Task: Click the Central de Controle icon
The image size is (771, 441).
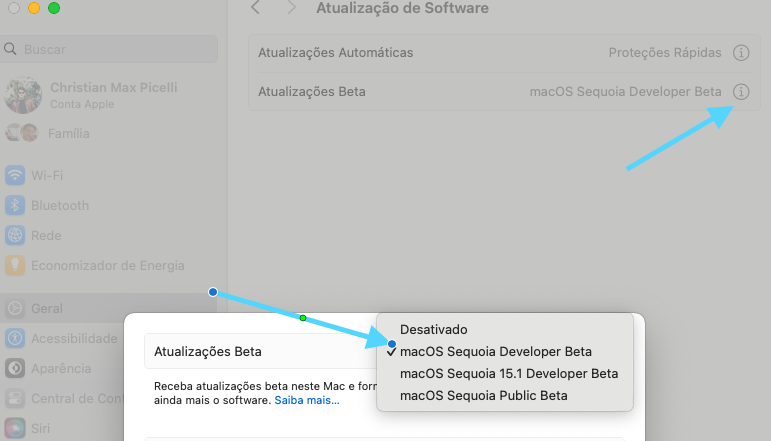Action: [x=15, y=398]
